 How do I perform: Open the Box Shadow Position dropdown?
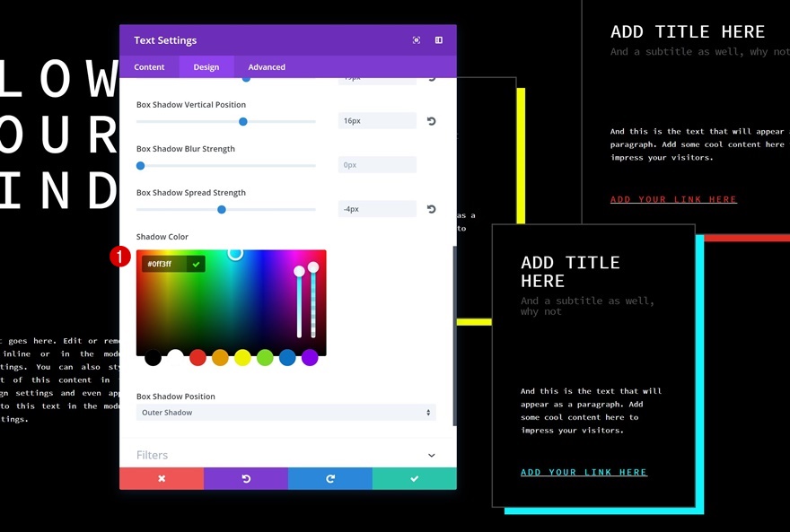click(286, 412)
